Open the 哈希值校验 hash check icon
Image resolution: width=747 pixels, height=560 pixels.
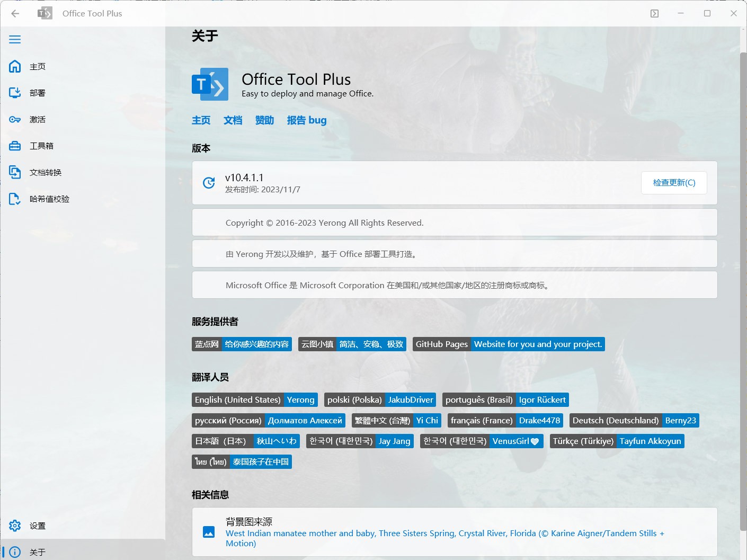coord(15,199)
